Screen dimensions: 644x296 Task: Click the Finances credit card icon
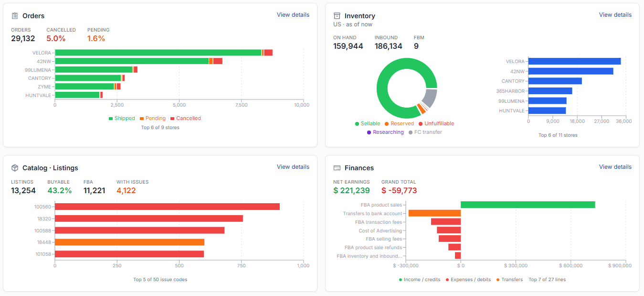pyautogui.click(x=337, y=168)
